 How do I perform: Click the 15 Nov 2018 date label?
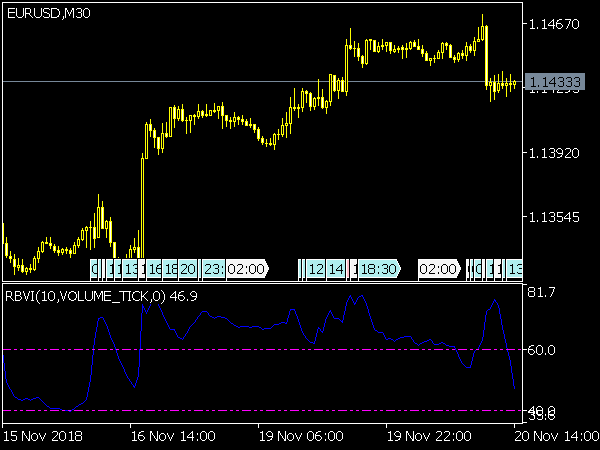point(42,436)
